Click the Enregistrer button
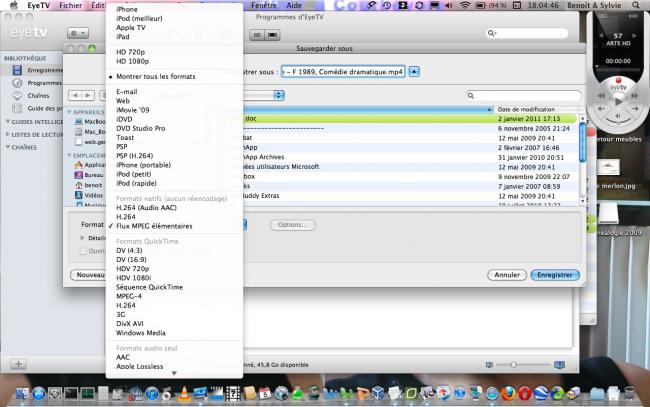Screen dimensions: 650x407 [x=555, y=275]
